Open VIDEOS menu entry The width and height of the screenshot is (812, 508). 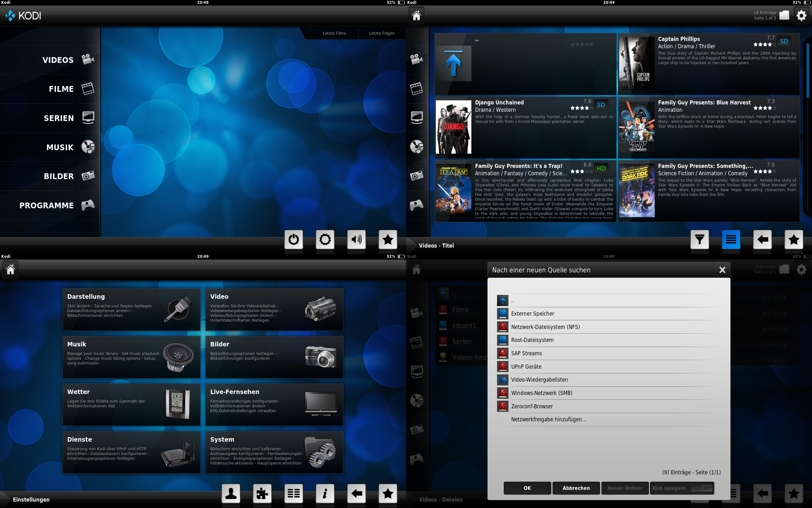50,60
